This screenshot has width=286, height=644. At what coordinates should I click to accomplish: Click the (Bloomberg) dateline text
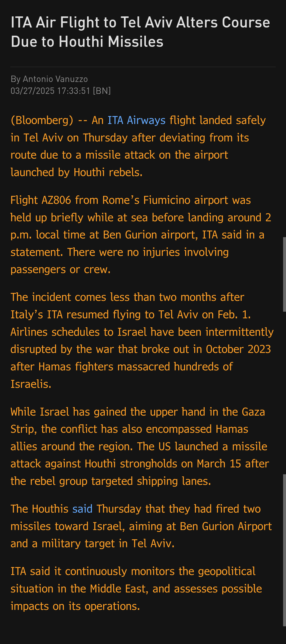[42, 120]
